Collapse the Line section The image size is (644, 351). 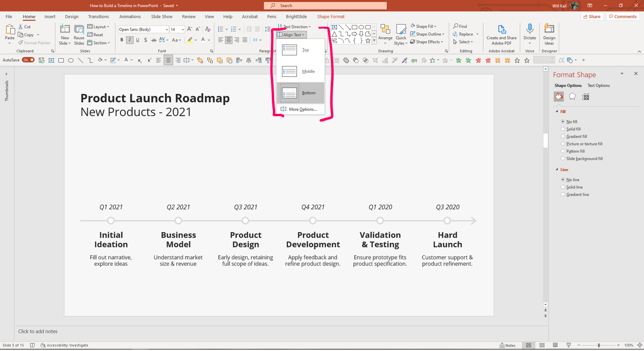pos(557,170)
